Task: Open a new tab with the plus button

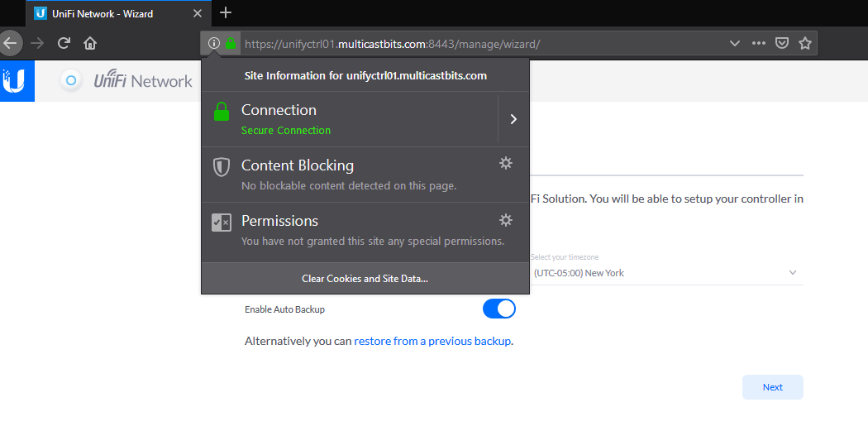Action: (226, 12)
